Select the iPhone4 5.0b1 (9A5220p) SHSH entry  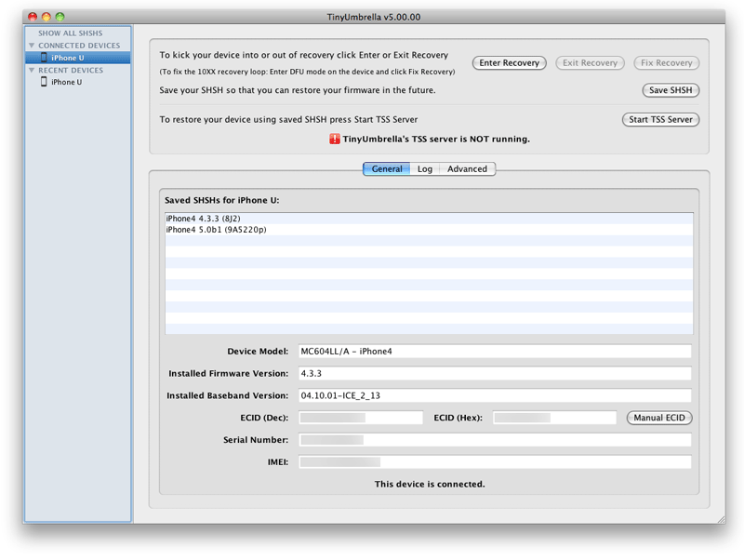coord(216,229)
